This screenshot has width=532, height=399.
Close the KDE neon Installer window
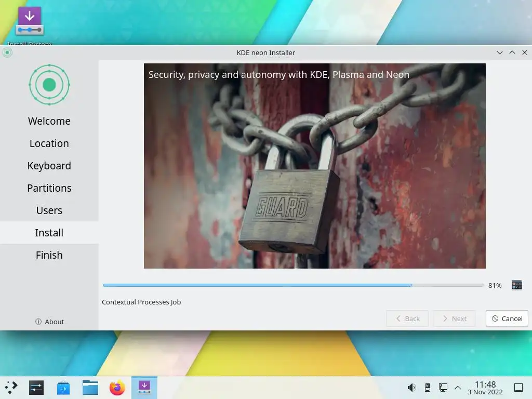pos(525,52)
